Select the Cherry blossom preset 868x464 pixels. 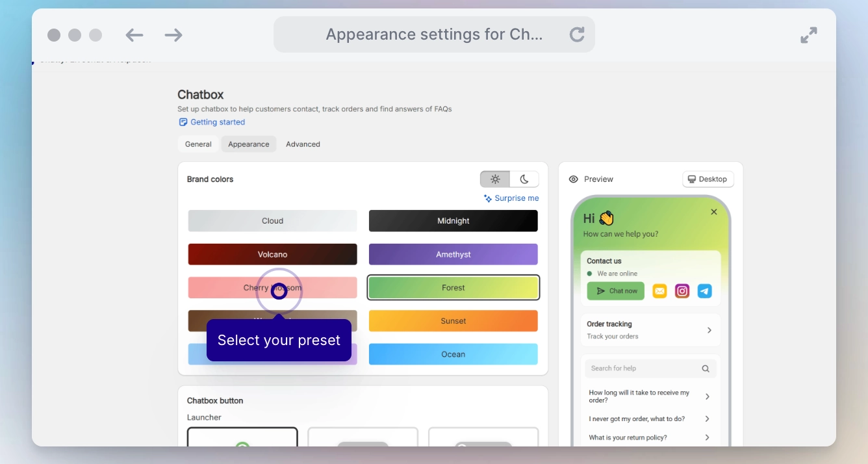click(x=273, y=288)
